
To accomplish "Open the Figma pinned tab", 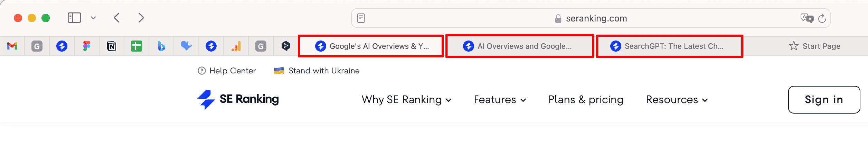I will (x=87, y=46).
